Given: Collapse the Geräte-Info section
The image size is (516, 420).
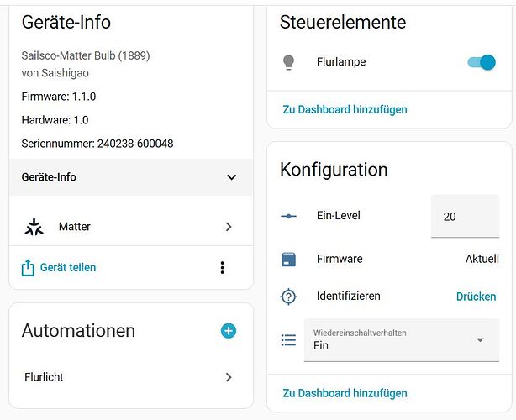Looking at the screenshot, I should click(x=231, y=177).
